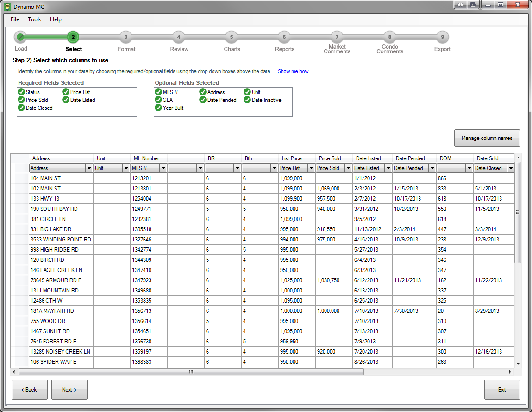Open step 7 Market Comments circle
532x412 pixels.
[x=337, y=37]
